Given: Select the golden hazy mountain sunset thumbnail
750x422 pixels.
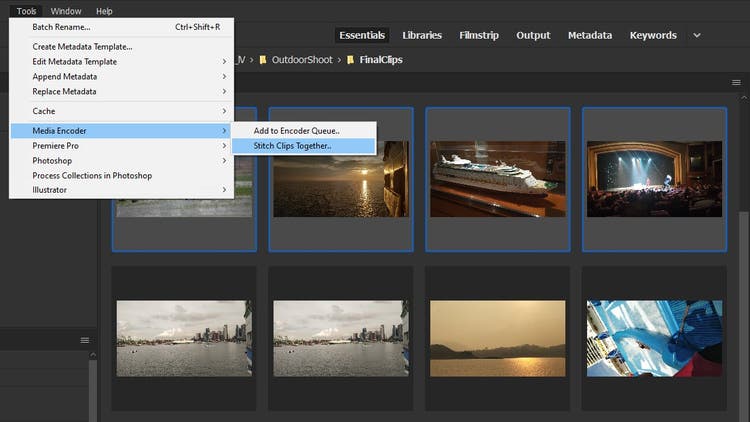Looking at the screenshot, I should tap(497, 338).
